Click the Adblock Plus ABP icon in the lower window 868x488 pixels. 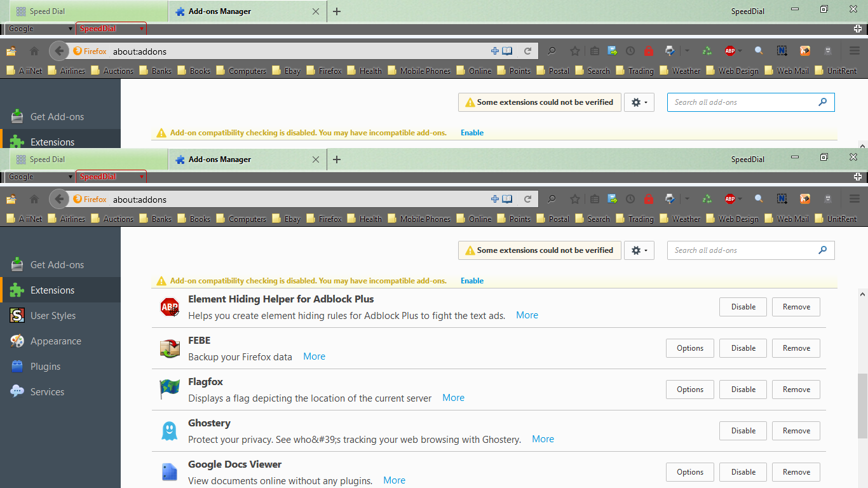(x=730, y=199)
